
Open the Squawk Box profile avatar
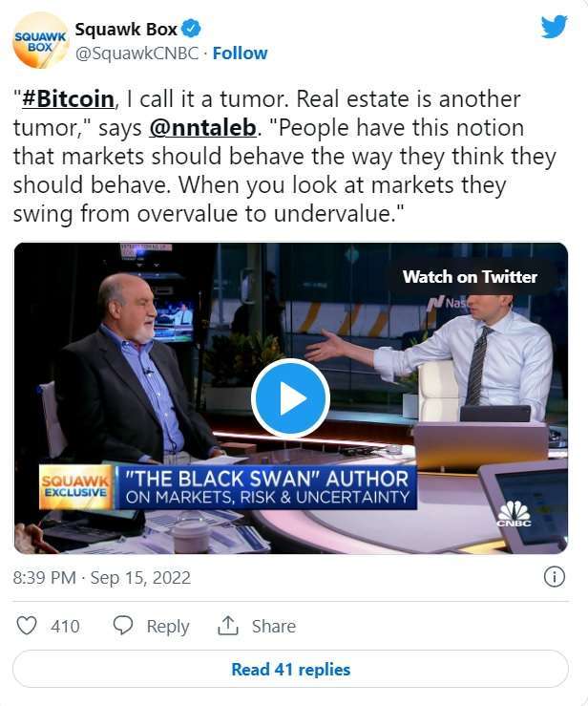tap(40, 40)
